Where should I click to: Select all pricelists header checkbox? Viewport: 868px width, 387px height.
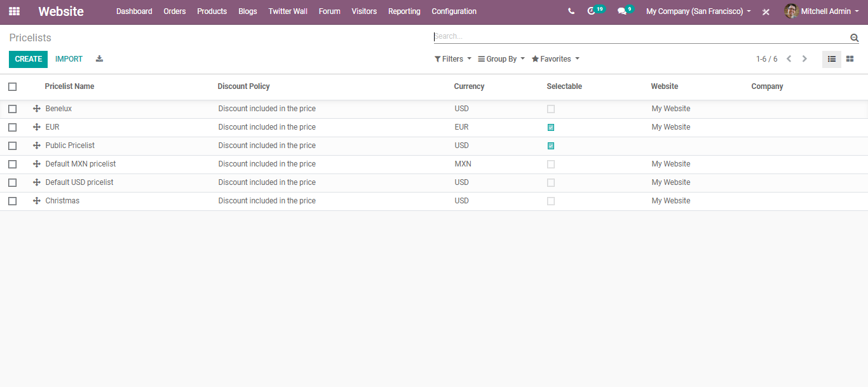tap(12, 86)
